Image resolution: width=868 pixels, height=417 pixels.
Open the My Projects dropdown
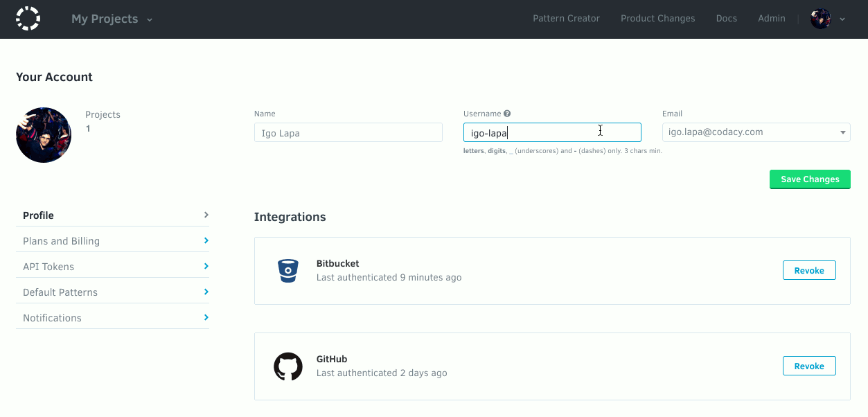click(x=112, y=19)
